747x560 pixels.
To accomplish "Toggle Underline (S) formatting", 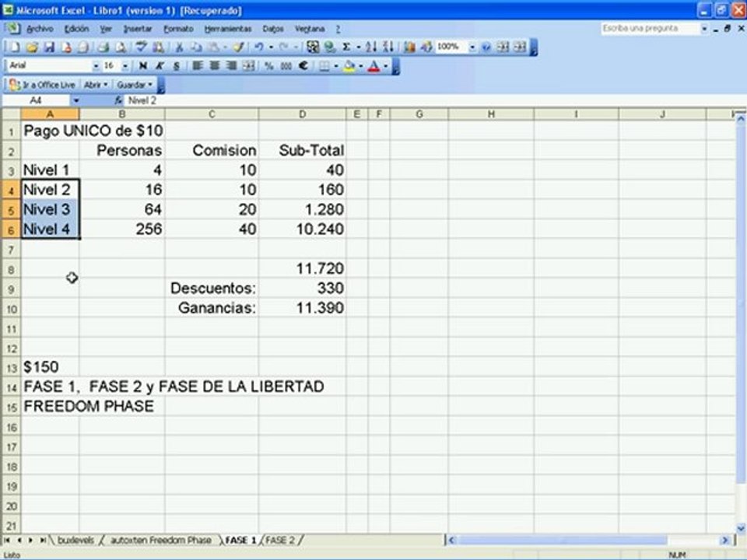I will (177, 66).
